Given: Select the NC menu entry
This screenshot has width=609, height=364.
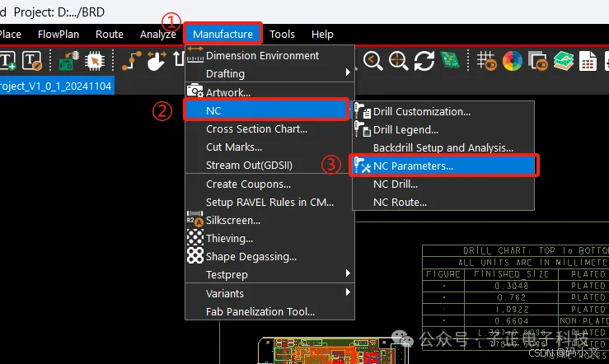Looking at the screenshot, I should (266, 110).
